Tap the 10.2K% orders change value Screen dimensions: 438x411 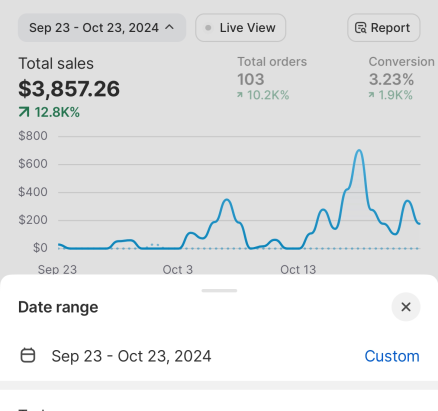pos(263,95)
